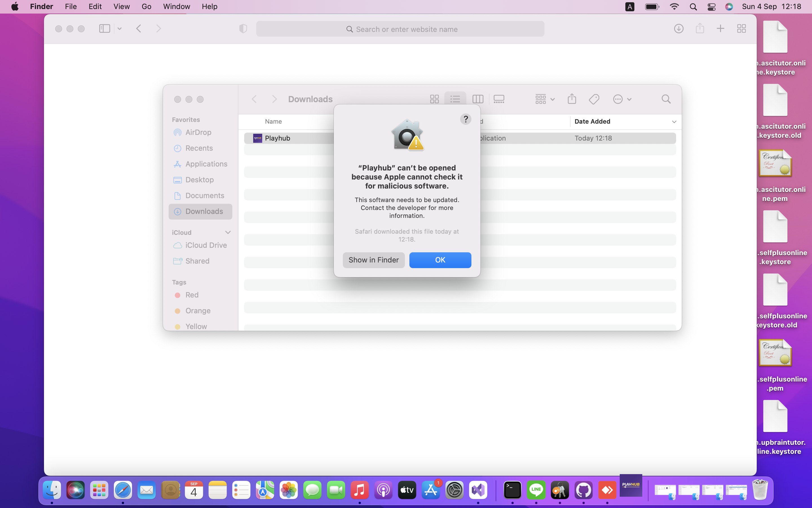This screenshot has height=508, width=812.
Task: Show Safari downloads list
Action: 678,29
